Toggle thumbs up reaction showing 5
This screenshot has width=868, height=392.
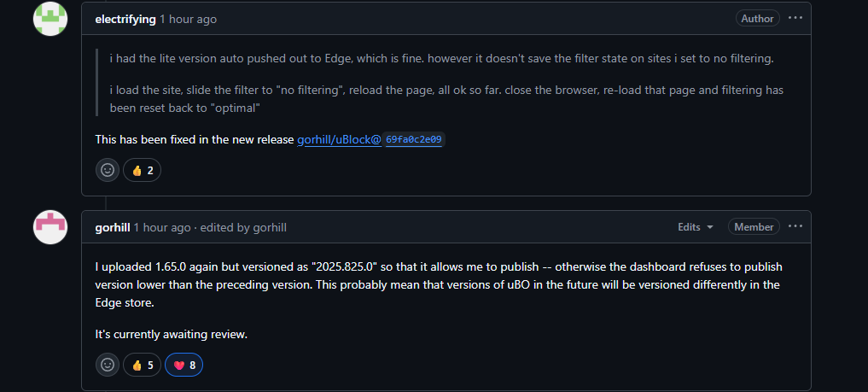142,365
